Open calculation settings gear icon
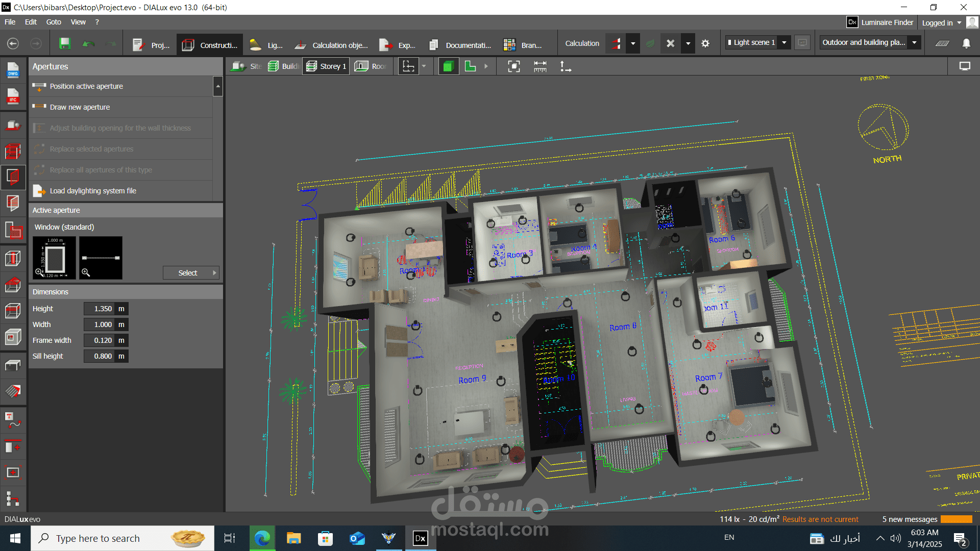 (x=705, y=43)
